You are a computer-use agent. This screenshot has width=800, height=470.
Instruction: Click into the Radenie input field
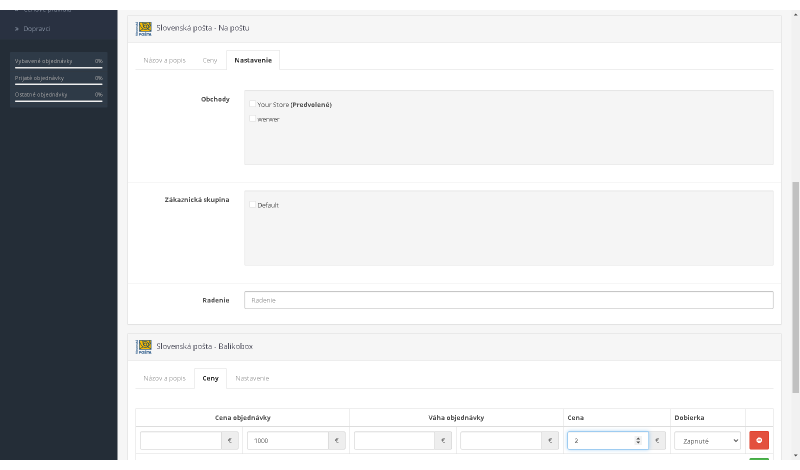click(x=508, y=300)
